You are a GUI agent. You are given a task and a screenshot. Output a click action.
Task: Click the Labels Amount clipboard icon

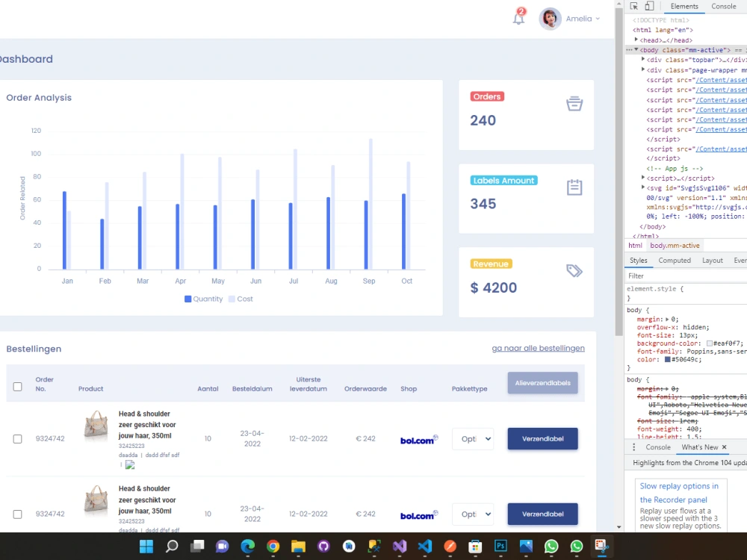pyautogui.click(x=574, y=187)
